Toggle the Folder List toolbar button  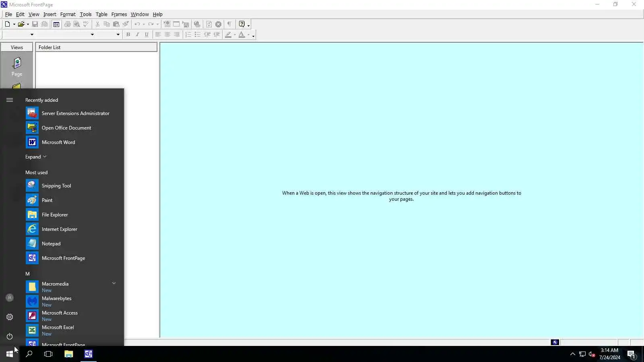56,24
